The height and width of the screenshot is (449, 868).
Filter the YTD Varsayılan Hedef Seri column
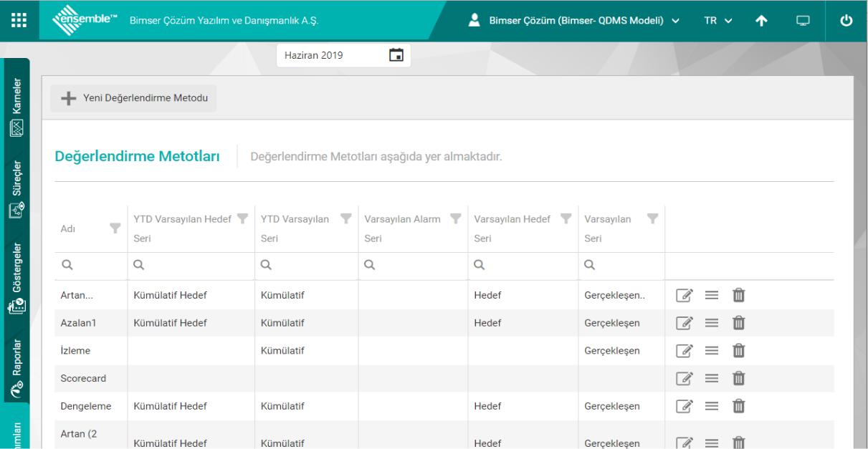click(242, 218)
